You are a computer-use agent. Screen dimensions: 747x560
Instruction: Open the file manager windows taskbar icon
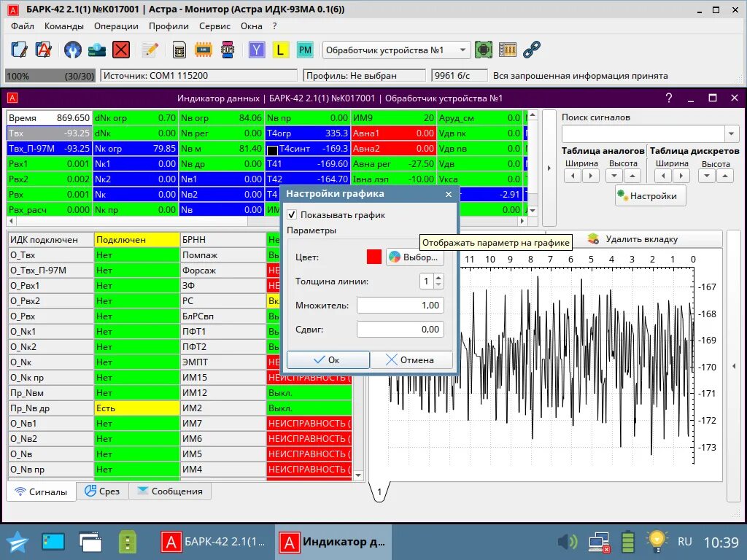pyautogui.click(x=90, y=542)
